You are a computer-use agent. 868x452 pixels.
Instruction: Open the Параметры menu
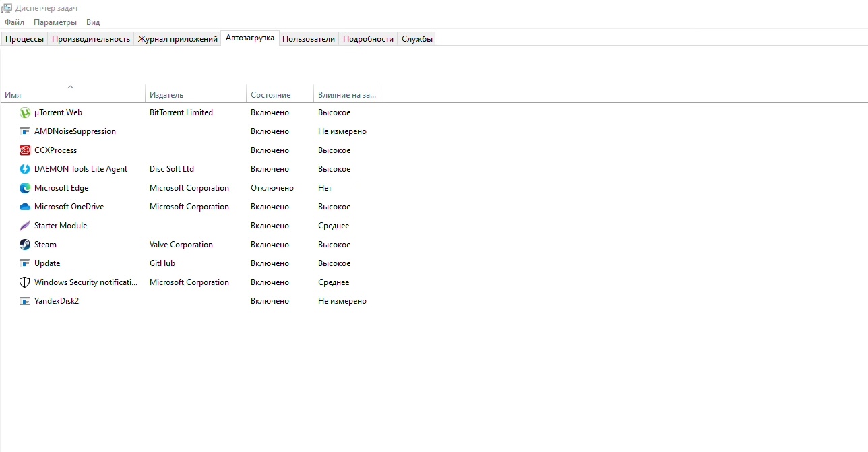(55, 22)
